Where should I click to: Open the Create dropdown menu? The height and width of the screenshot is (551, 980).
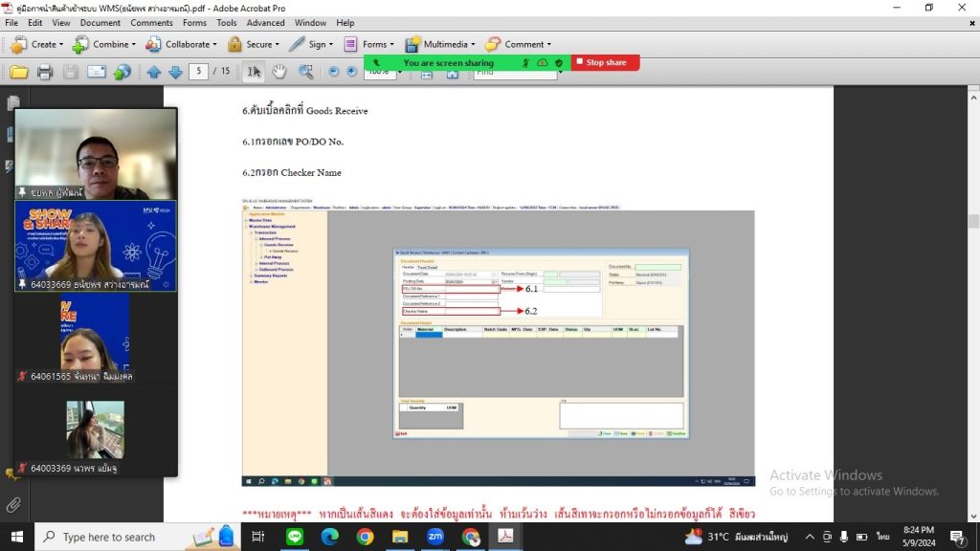coord(37,44)
